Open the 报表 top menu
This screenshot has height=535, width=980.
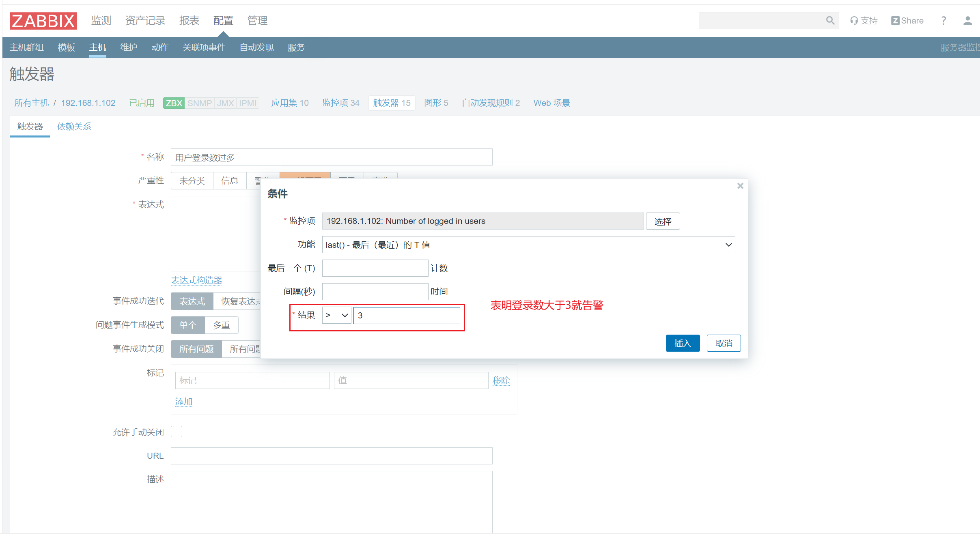click(x=189, y=21)
